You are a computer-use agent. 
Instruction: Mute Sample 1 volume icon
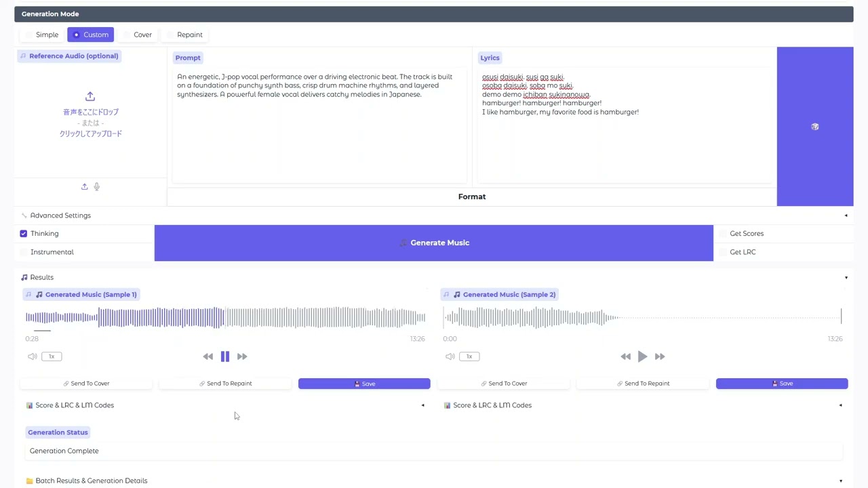(32, 357)
